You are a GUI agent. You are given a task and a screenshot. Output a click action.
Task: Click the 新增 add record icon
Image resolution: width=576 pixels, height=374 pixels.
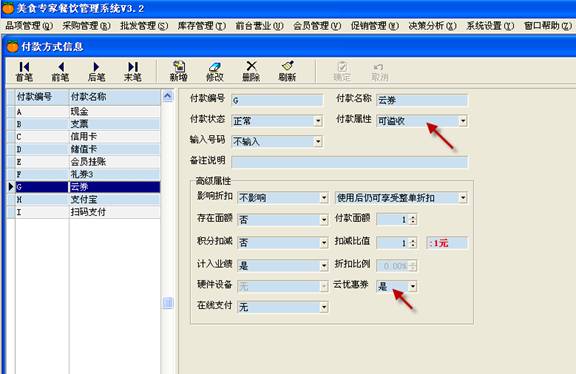(x=179, y=71)
